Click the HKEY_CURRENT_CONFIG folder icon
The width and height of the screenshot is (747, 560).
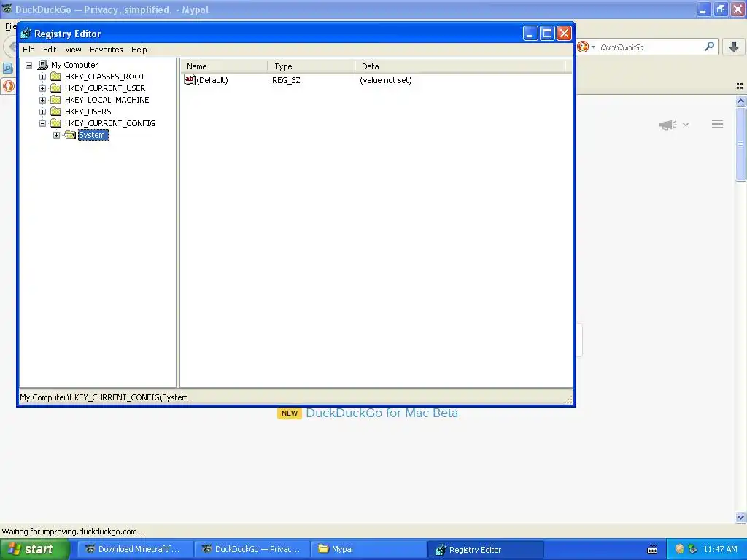coord(56,122)
